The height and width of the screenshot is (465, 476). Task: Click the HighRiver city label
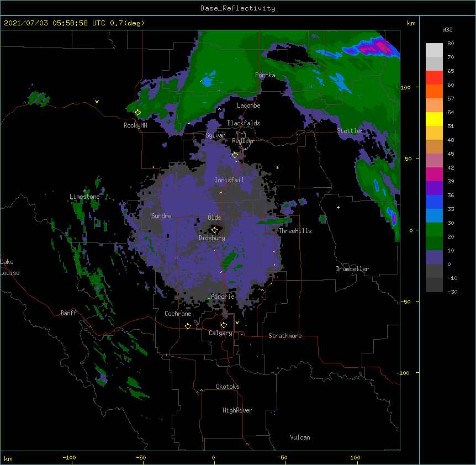tap(237, 410)
